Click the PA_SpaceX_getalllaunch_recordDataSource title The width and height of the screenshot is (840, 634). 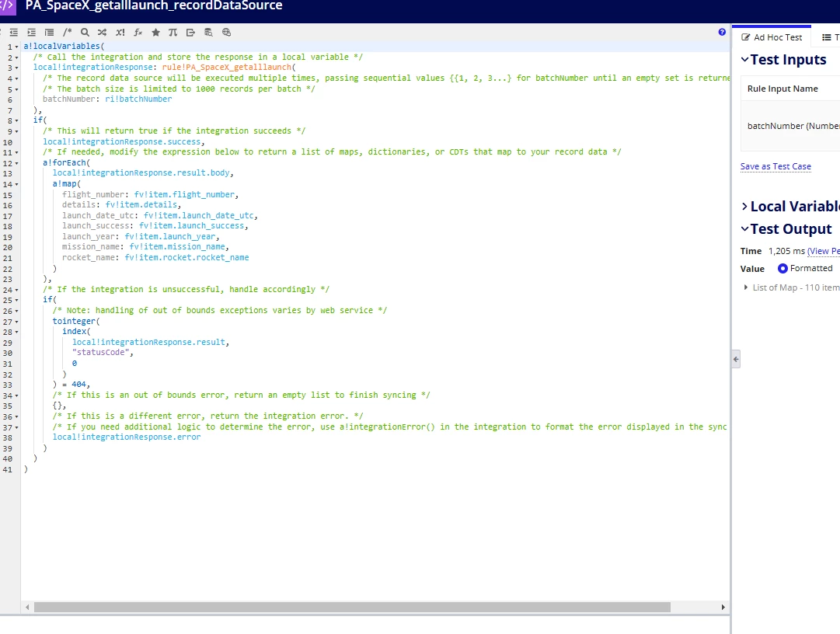pos(154,6)
